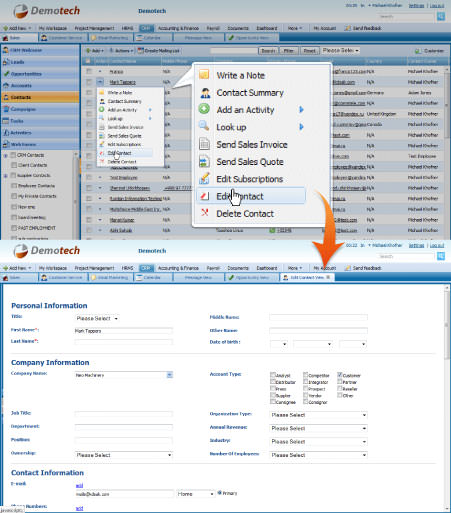Click the Job Title input field

click(123, 414)
